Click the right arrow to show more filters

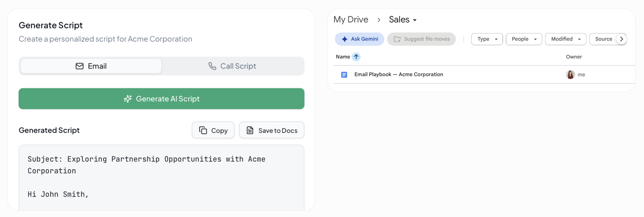622,39
